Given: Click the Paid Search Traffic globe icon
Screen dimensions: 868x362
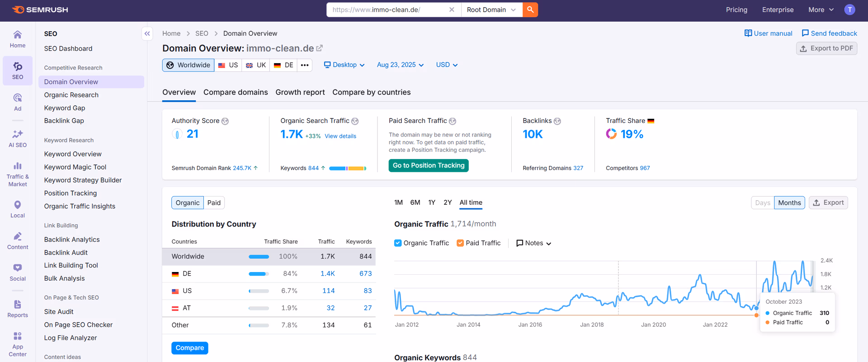Looking at the screenshot, I should point(453,121).
